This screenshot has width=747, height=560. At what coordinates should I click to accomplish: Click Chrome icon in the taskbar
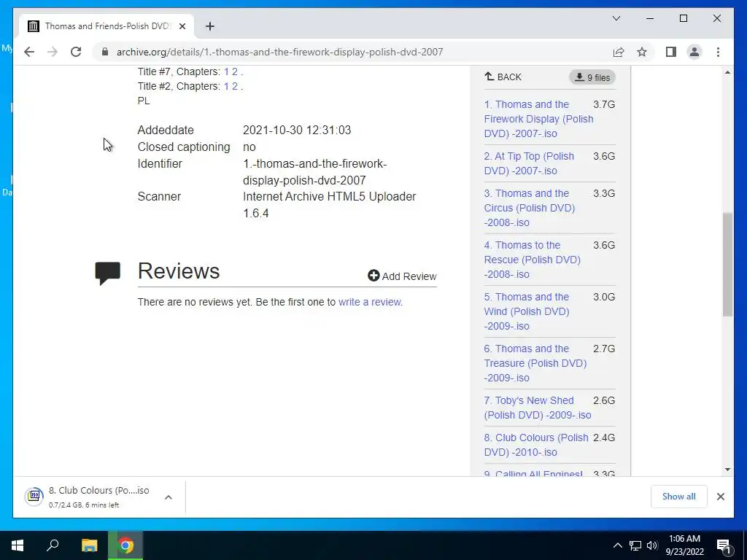(x=125, y=545)
